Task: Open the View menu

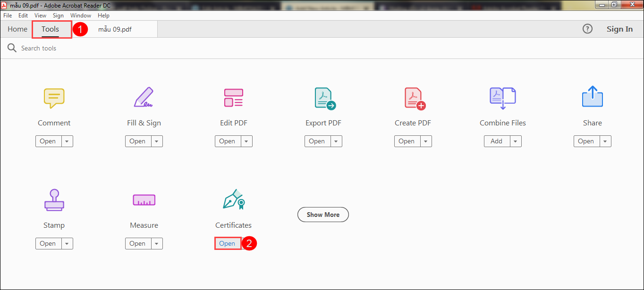Action: pos(40,16)
